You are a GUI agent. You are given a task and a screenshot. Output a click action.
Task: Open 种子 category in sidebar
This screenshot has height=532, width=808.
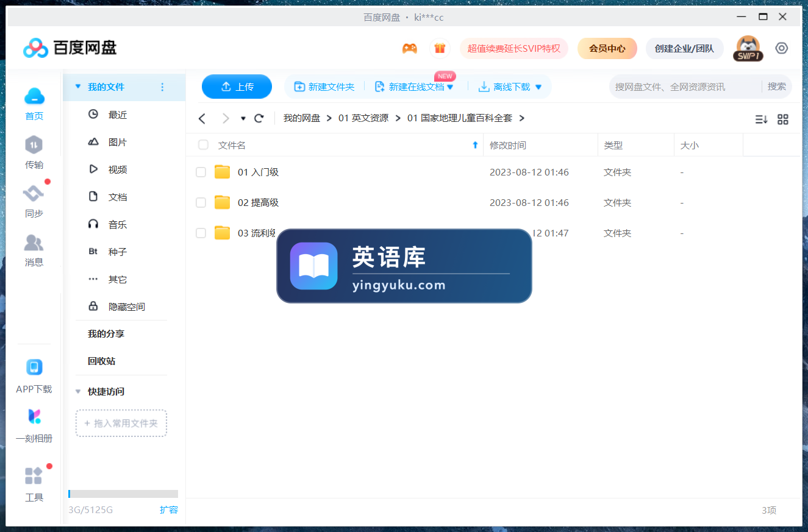point(118,252)
